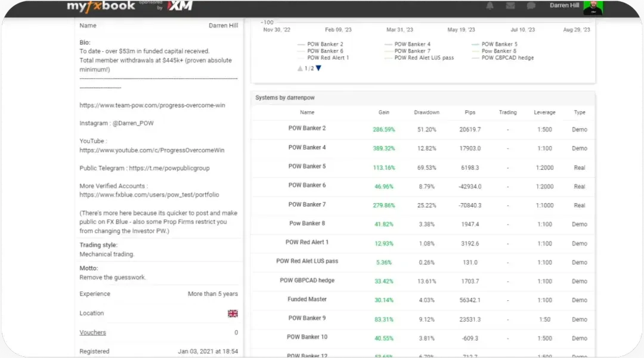Click the myfxbook logo
Viewport: 644px width, 358px height.
pos(100,7)
